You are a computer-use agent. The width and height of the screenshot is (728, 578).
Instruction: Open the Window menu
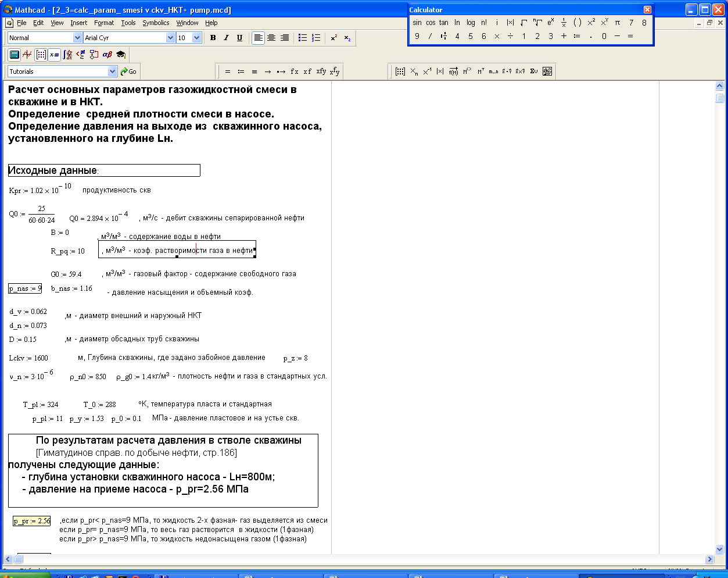coord(187,23)
